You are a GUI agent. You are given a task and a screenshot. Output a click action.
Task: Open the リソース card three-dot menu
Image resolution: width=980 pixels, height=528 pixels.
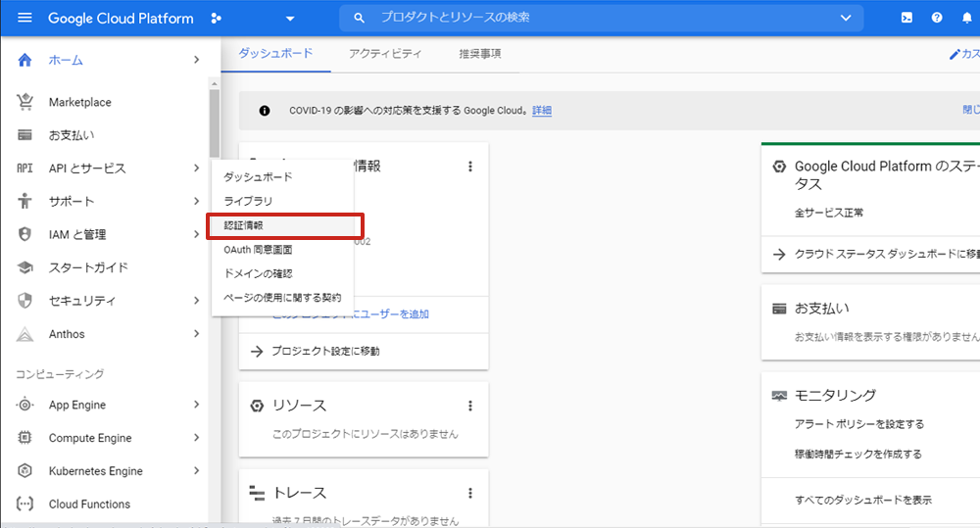point(470,406)
